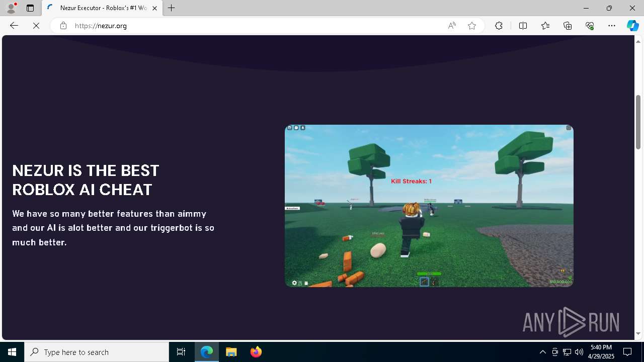Open a new browser tab
This screenshot has width=644, height=362.
point(172,8)
